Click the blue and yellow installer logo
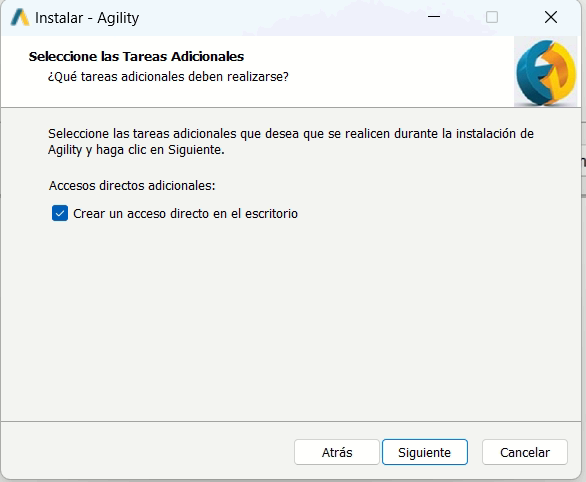 [546, 72]
